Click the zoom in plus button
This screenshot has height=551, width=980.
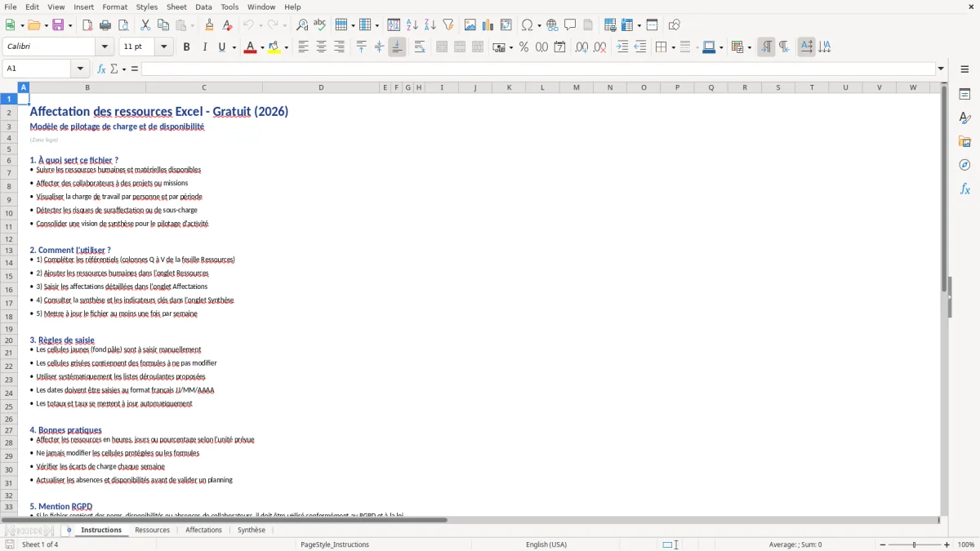(947, 544)
